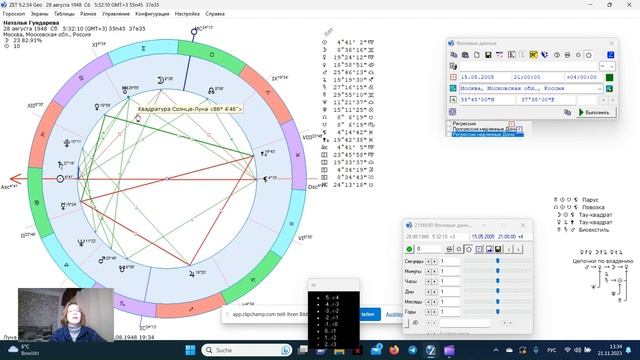Increase the Дни stepper

(435, 292)
